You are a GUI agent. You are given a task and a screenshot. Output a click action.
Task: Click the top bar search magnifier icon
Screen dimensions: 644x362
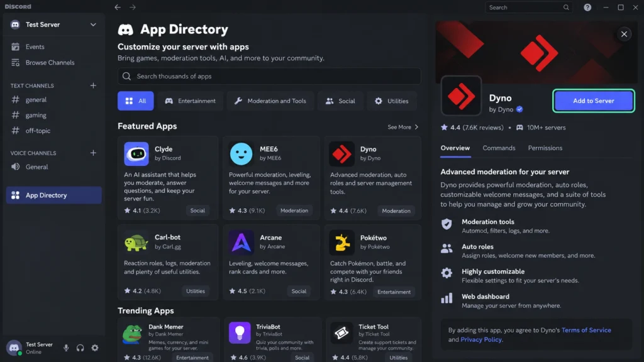point(566,8)
